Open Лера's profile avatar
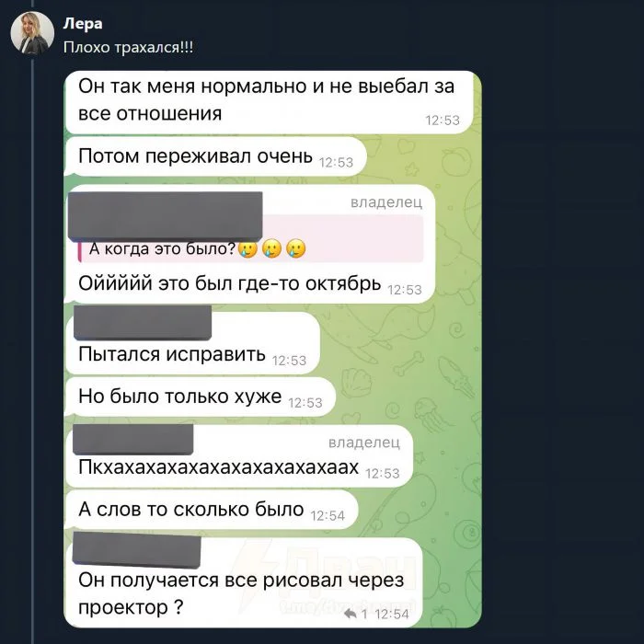The height and width of the screenshot is (644, 644). pyautogui.click(x=32, y=33)
